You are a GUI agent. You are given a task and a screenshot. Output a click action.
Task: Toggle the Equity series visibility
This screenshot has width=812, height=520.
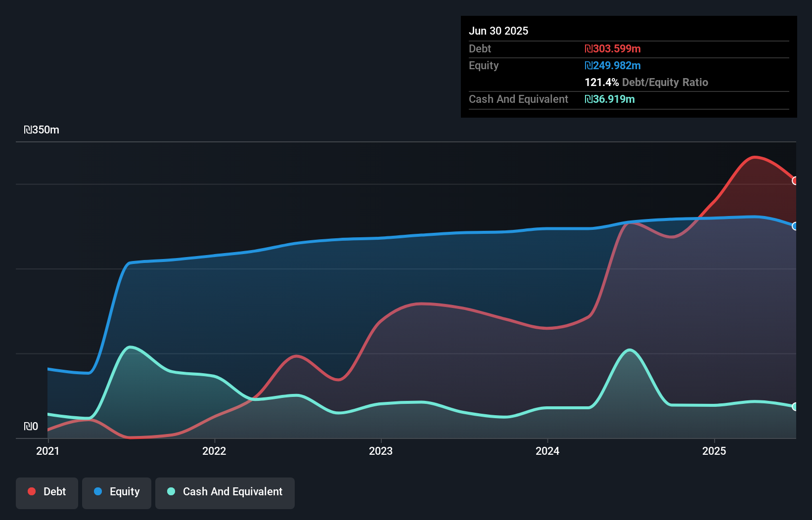pos(116,491)
